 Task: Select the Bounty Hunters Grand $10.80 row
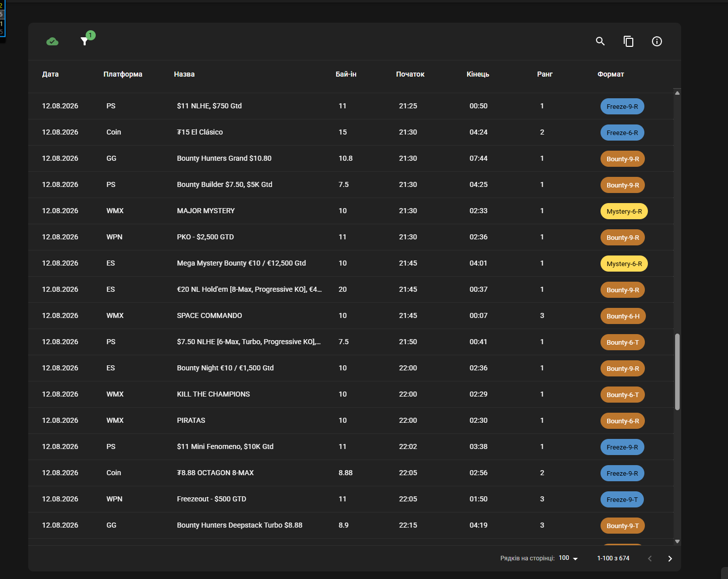coord(351,158)
